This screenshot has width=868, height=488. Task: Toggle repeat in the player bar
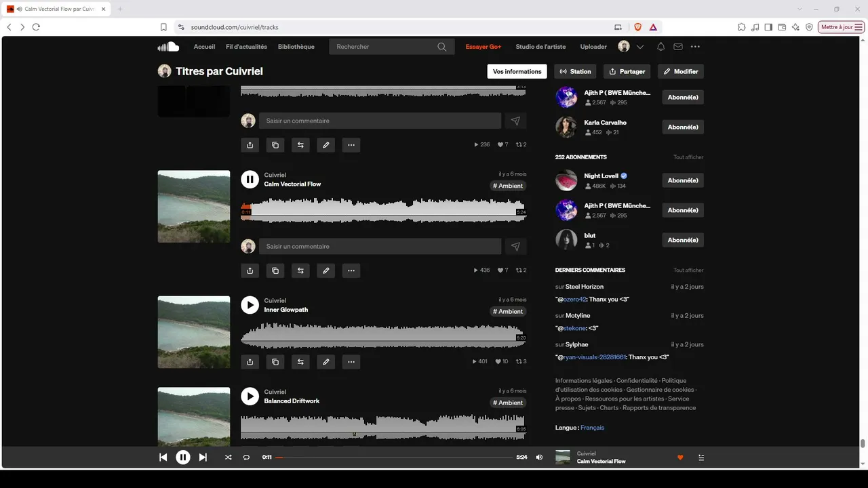[246, 457]
